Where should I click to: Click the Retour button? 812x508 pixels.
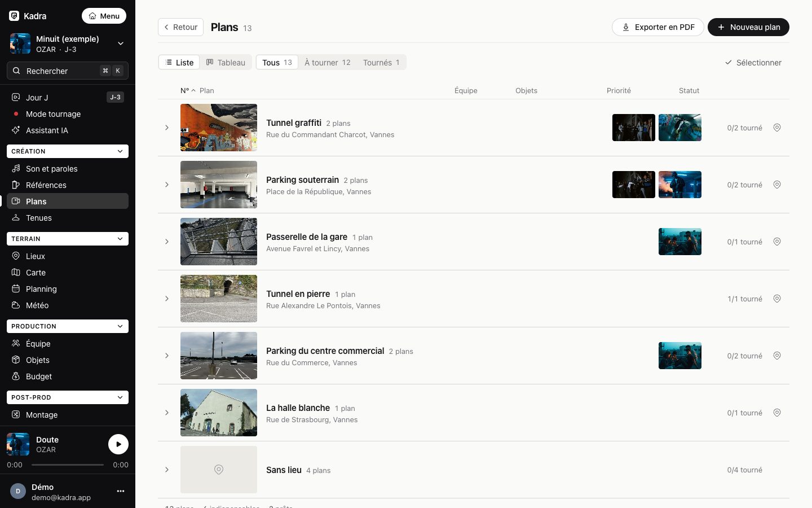point(180,27)
